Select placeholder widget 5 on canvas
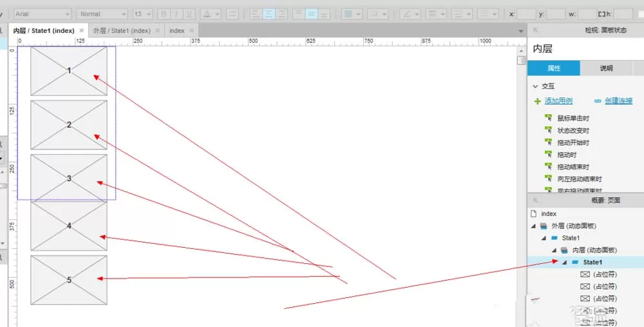The image size is (644, 327). point(69,280)
